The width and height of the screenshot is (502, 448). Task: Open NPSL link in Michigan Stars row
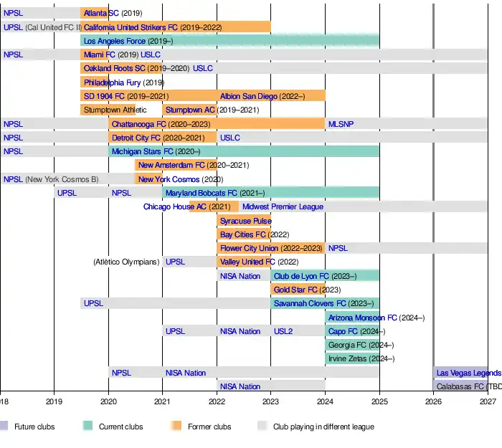click(x=13, y=151)
